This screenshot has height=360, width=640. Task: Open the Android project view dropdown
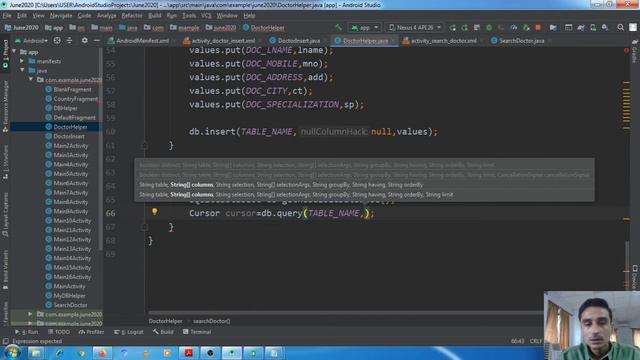coord(31,41)
